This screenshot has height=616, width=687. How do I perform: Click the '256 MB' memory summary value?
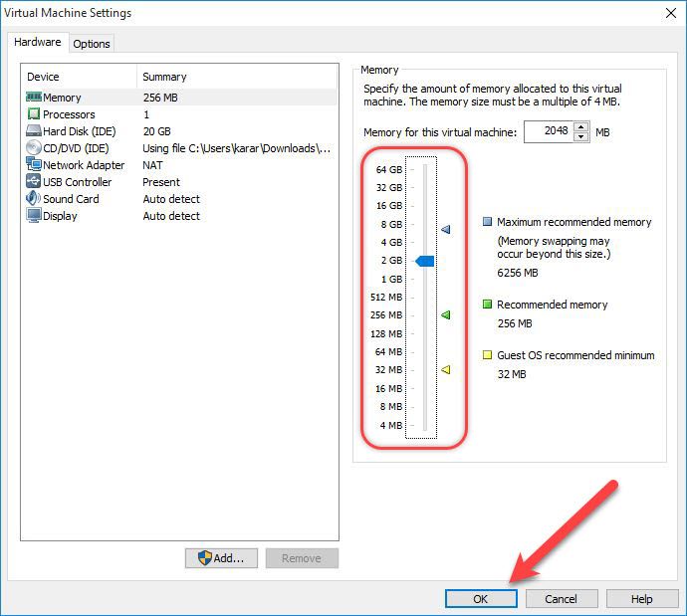click(x=160, y=98)
